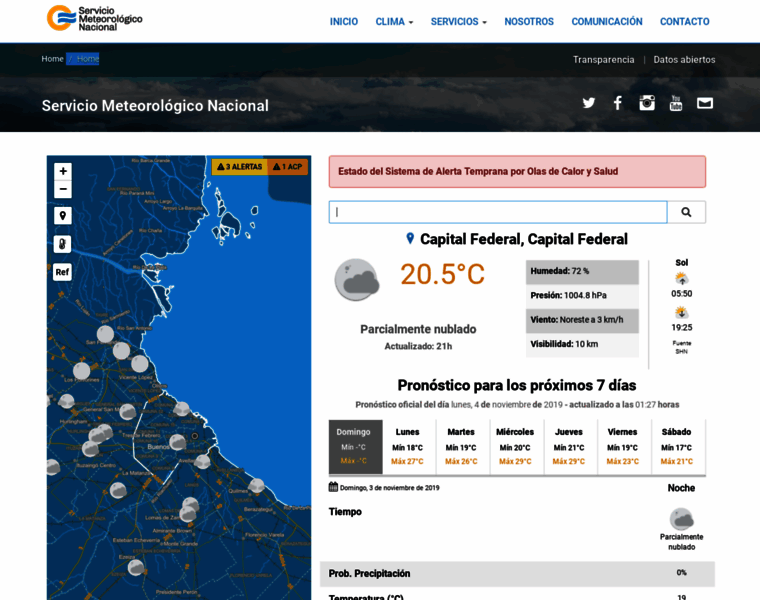Click the Servicio Meteorológico Nacional logo
The image size is (760, 600).
click(x=95, y=18)
